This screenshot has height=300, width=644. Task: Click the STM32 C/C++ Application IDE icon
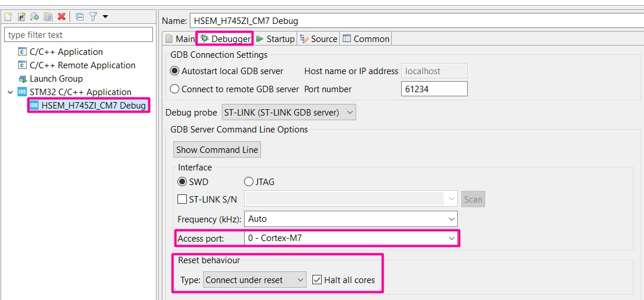22,92
